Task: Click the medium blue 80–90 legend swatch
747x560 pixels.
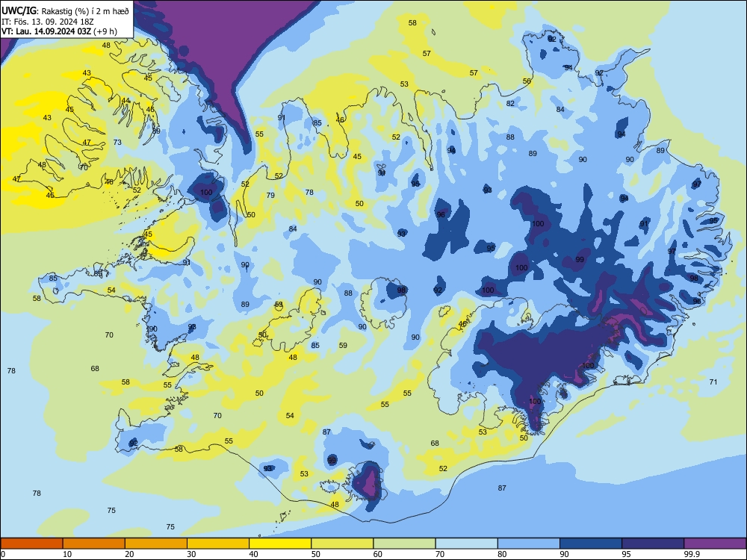Action: click(529, 544)
